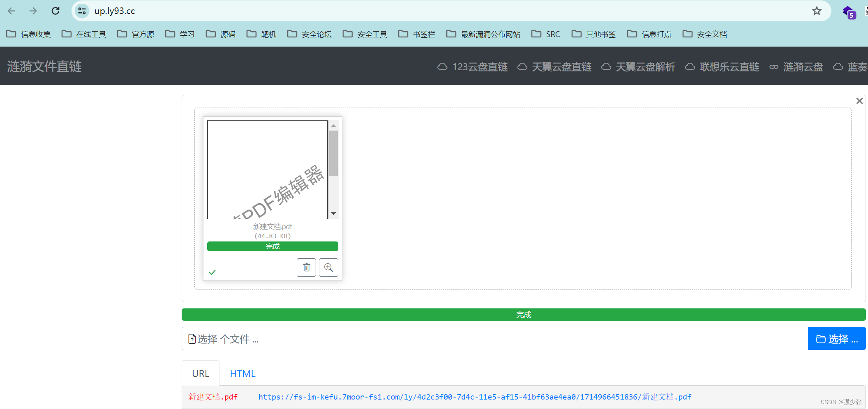This screenshot has height=409, width=868.
Task: Open the purple extension icon with badge 5
Action: [848, 12]
